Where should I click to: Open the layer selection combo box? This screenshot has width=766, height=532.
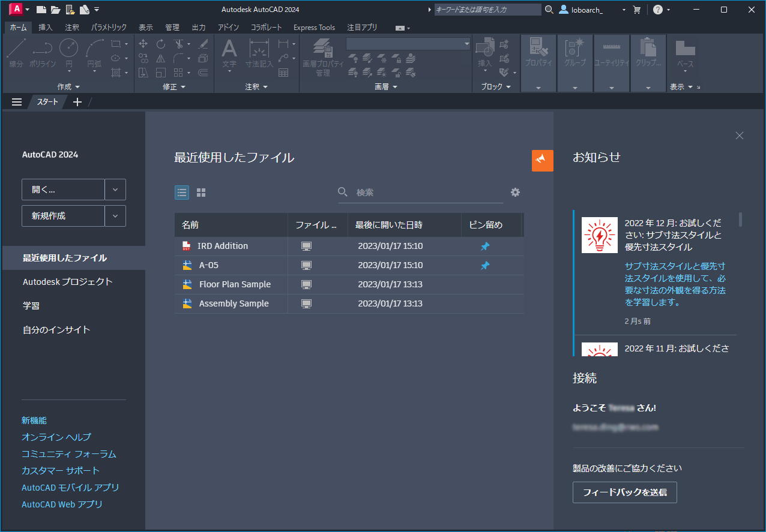pyautogui.click(x=408, y=44)
